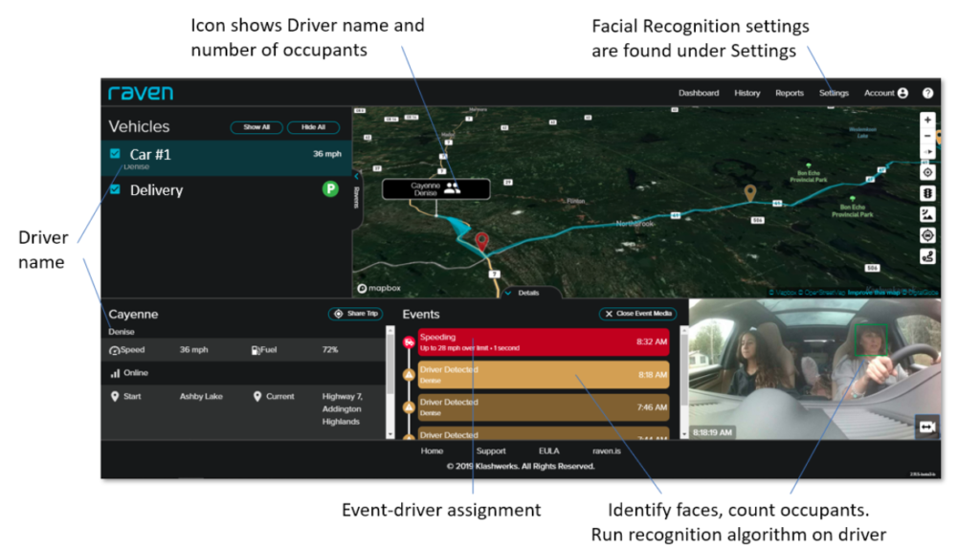Open the History page
The width and height of the screenshot is (980, 549).
[746, 93]
